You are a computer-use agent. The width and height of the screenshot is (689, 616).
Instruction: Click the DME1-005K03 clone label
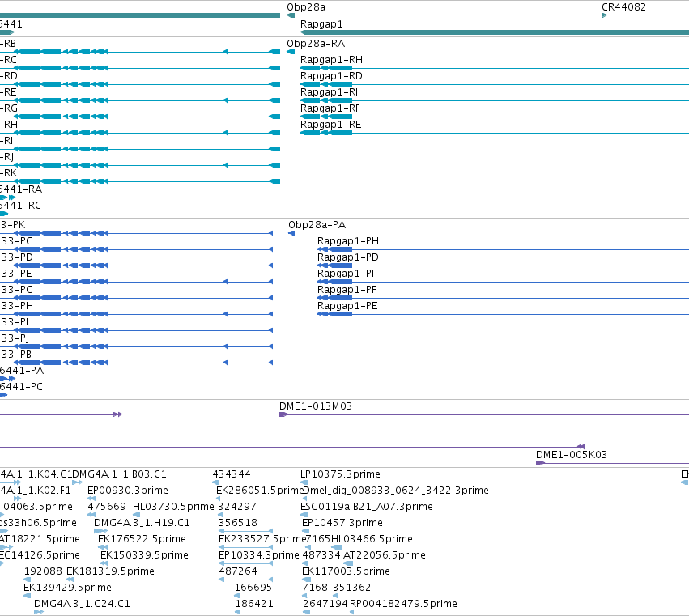(x=572, y=455)
